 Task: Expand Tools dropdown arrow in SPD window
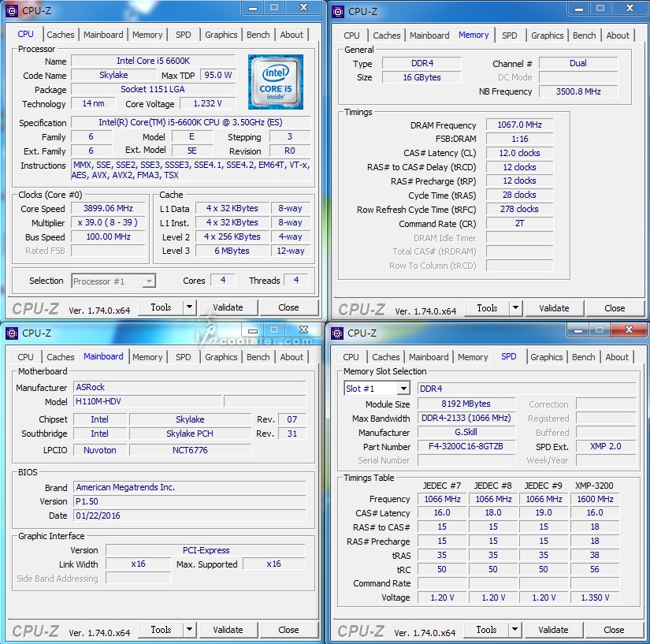(x=514, y=630)
